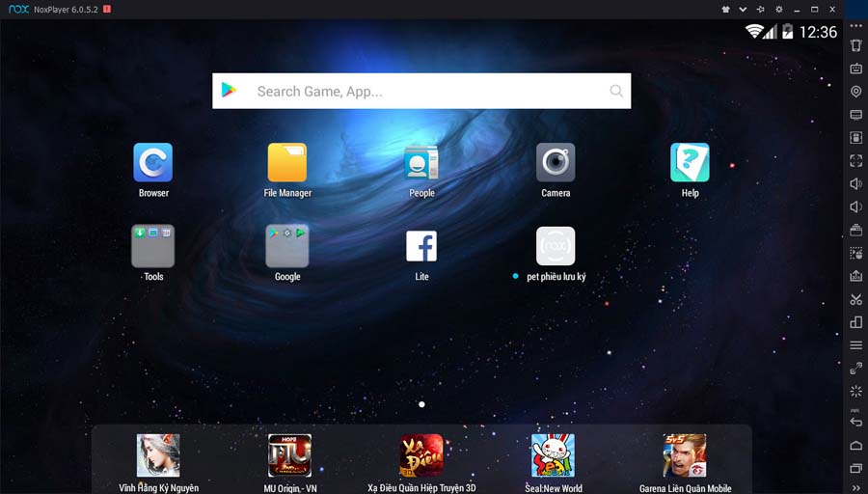Go to Android home screen button
The width and height of the screenshot is (868, 494).
[855, 445]
